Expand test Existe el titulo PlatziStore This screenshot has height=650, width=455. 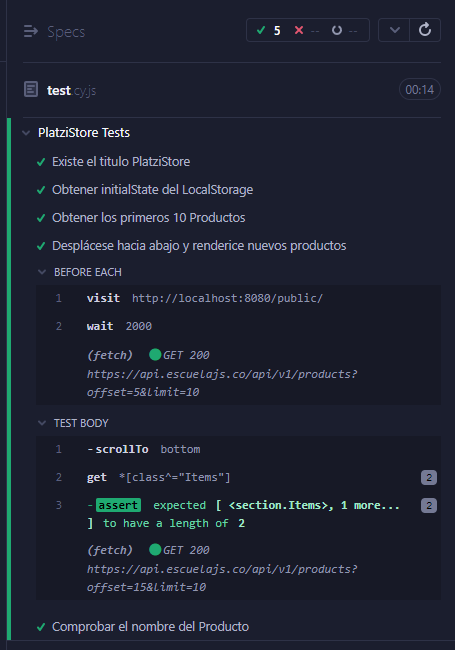121,162
